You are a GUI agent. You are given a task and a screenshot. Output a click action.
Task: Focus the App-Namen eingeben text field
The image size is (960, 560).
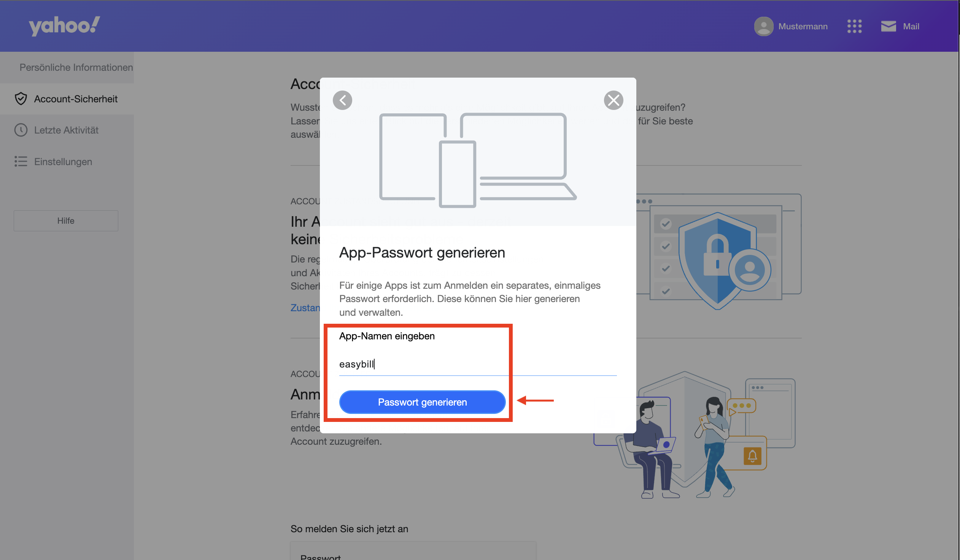[x=478, y=364]
